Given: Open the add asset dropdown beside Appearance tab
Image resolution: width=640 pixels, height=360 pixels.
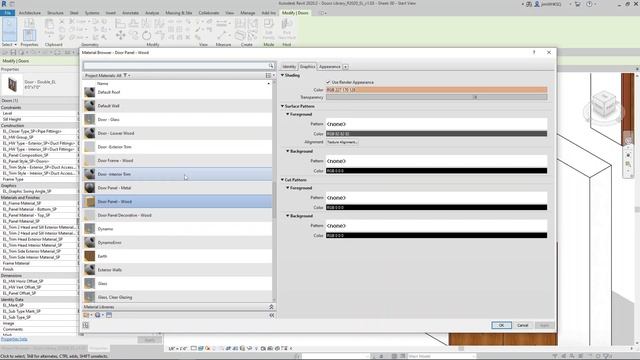Looking at the screenshot, I should (345, 67).
